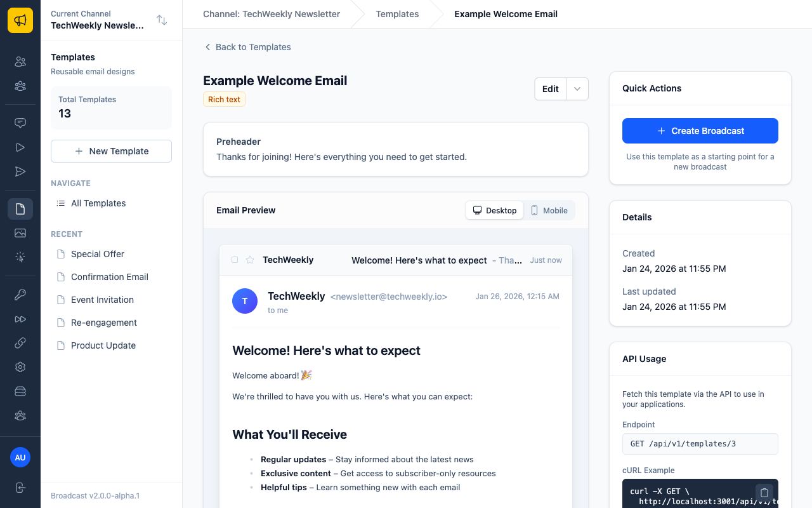This screenshot has height=508, width=812.
Task: Star the TechWeekly email in preview
Action: (250, 260)
